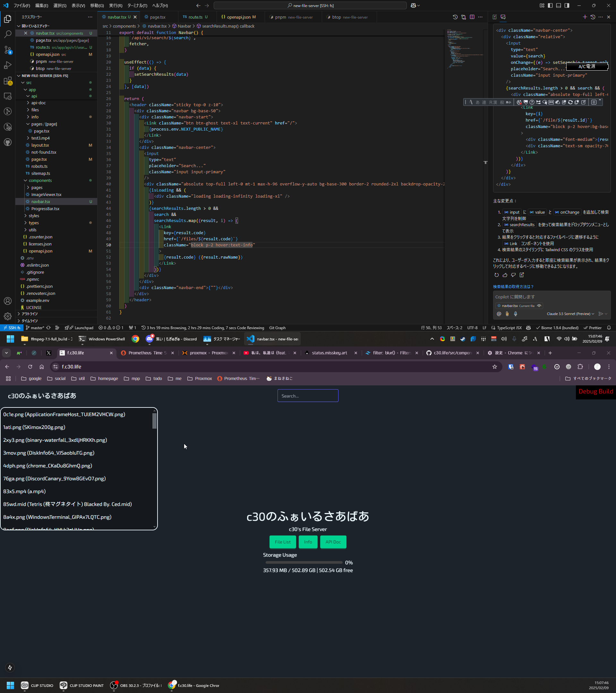
Task: Start a new Copilot chat with plus icon
Action: click(585, 17)
